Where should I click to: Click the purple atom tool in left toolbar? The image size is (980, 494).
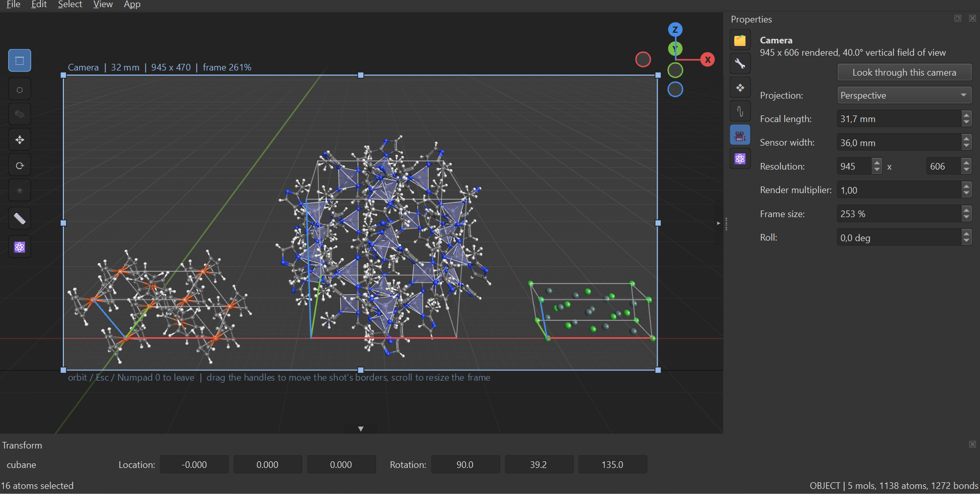coord(19,247)
